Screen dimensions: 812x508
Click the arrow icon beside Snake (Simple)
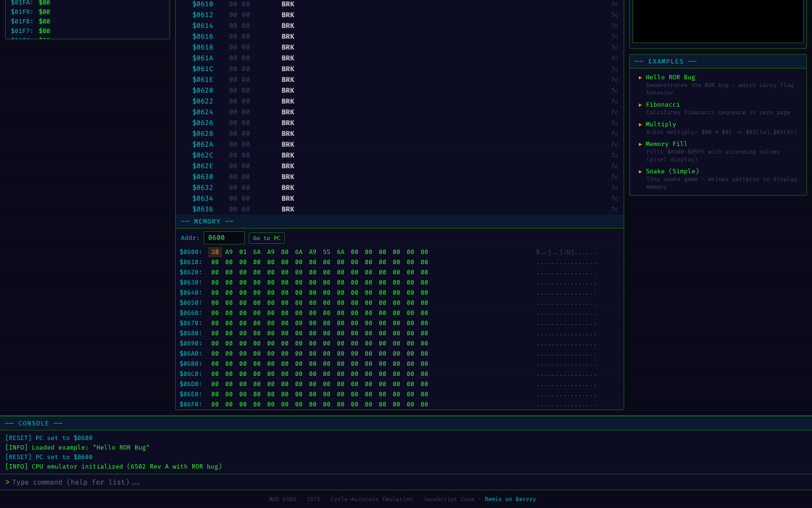[x=640, y=171]
